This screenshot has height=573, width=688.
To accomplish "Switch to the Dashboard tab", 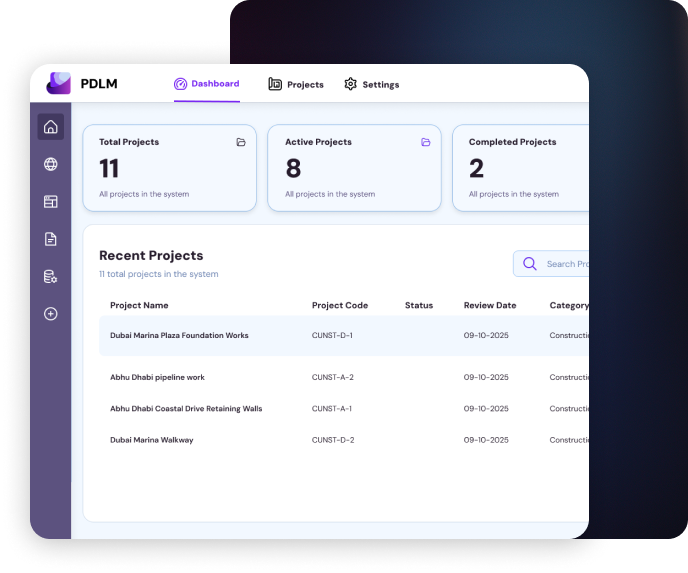I will coord(206,84).
